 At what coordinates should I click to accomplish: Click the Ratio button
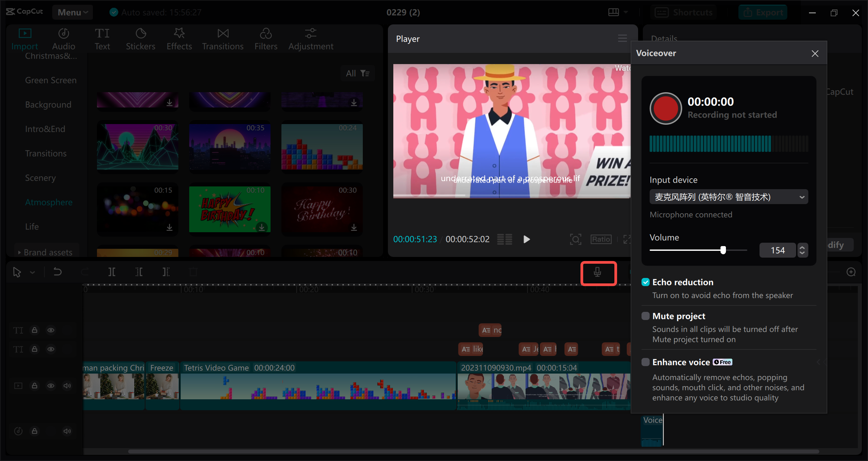point(601,239)
